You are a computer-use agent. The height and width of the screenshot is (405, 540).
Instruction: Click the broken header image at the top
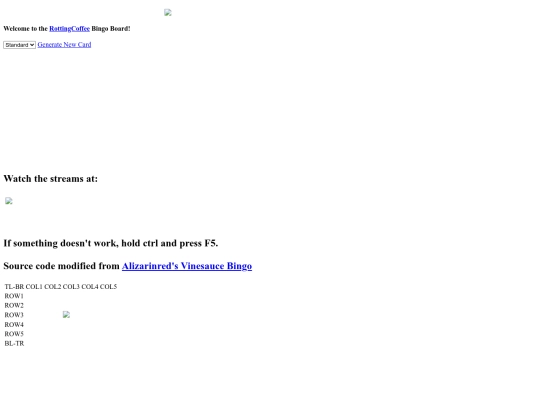point(168,13)
